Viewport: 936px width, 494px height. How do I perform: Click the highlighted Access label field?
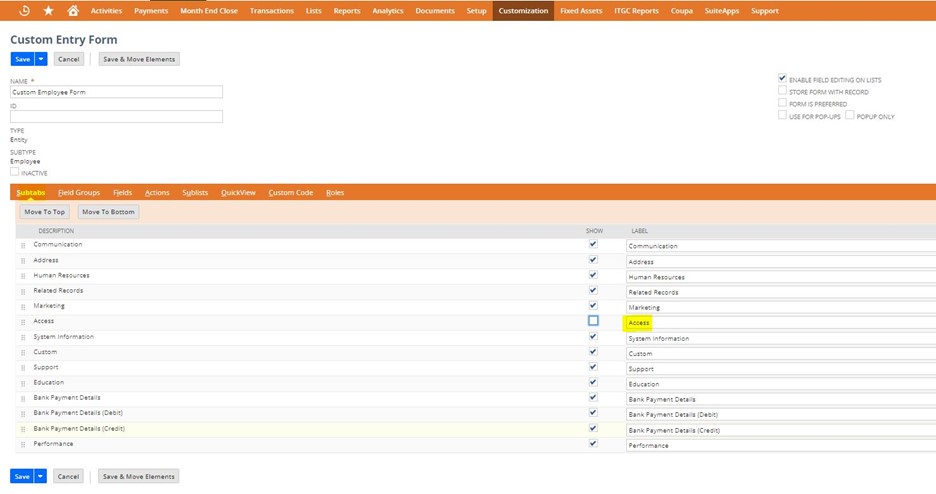point(639,322)
